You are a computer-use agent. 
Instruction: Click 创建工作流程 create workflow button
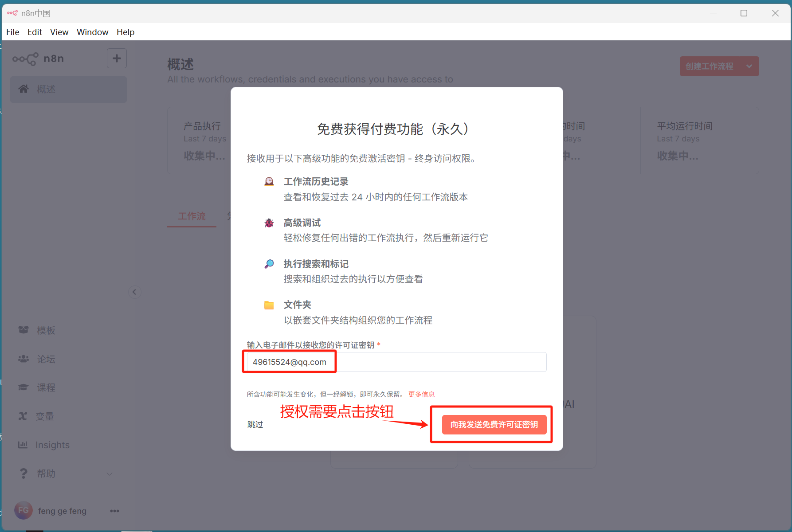coord(709,66)
